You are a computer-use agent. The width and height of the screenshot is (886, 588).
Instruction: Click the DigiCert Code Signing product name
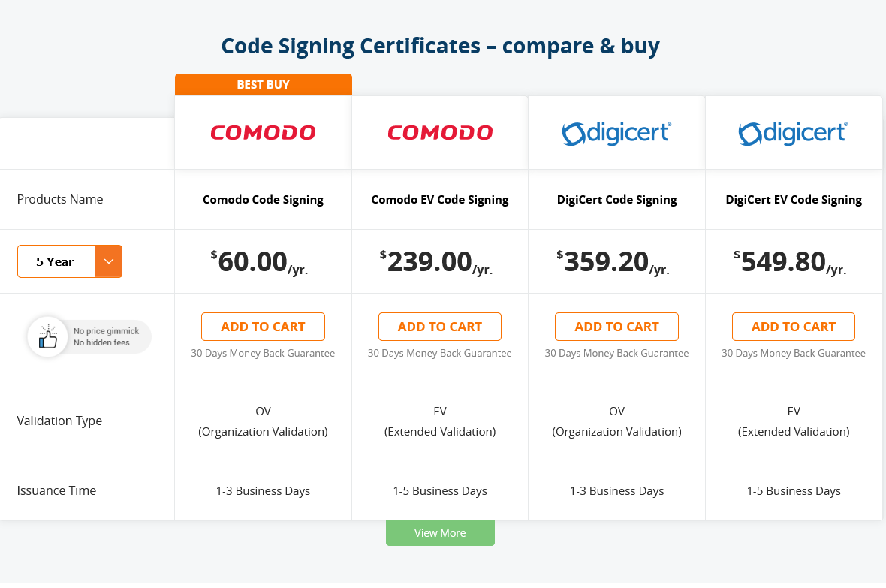point(616,200)
